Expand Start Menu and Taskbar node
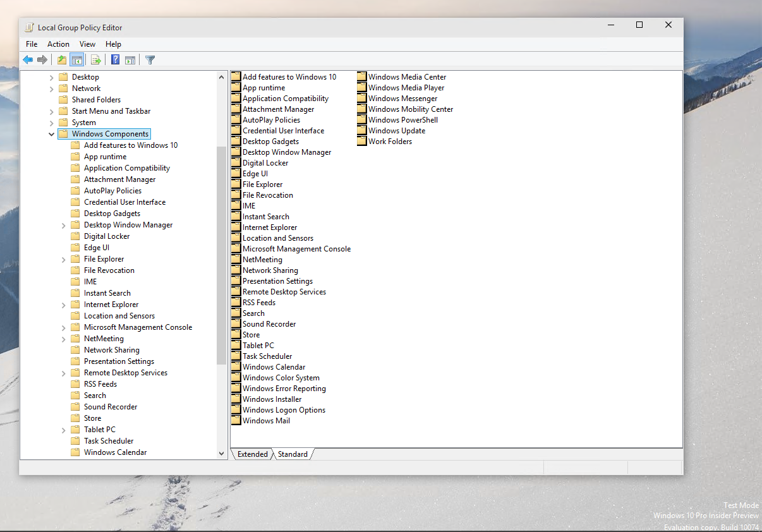 pos(52,111)
